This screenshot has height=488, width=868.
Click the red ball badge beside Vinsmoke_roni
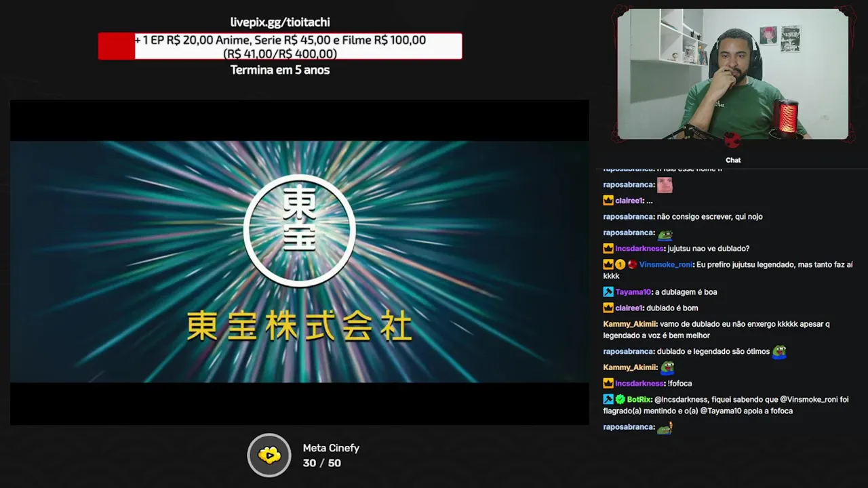[632, 264]
